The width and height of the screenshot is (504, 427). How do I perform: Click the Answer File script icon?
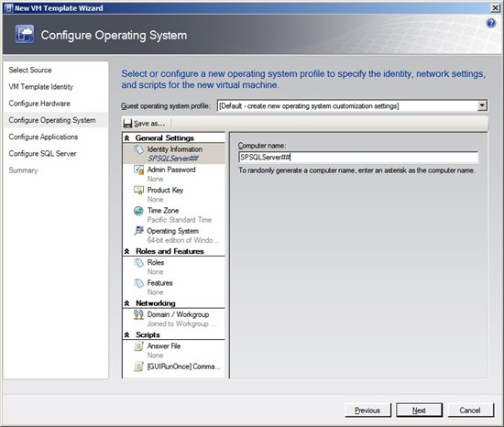(138, 346)
